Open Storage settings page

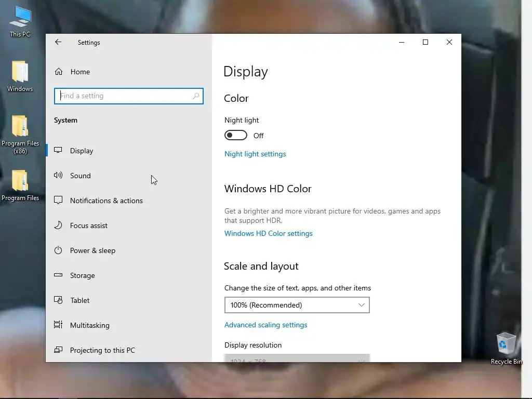click(129, 275)
